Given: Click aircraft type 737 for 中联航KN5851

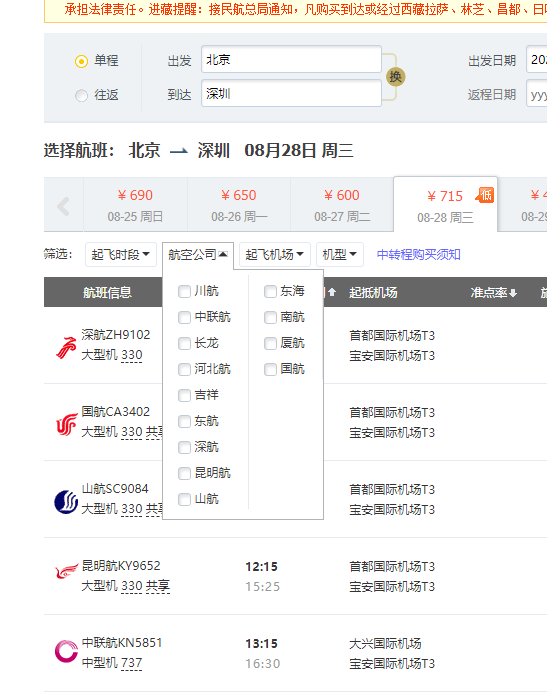Looking at the screenshot, I should point(131,663).
